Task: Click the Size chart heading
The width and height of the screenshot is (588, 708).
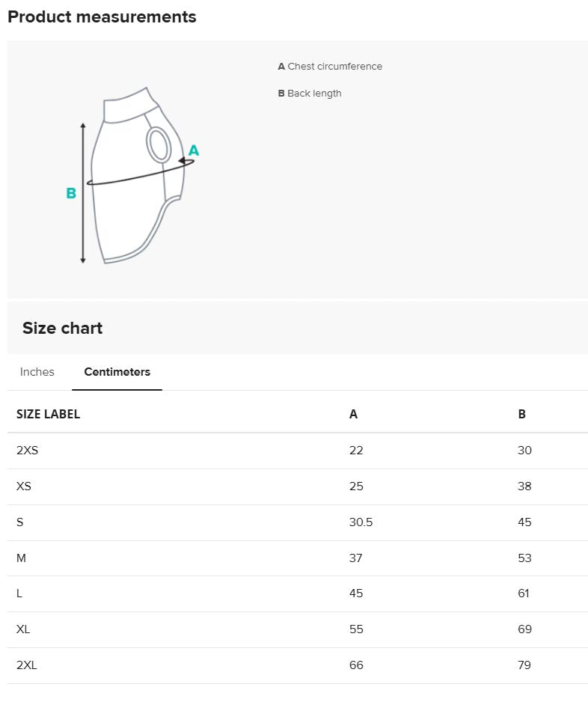Action: coord(63,328)
